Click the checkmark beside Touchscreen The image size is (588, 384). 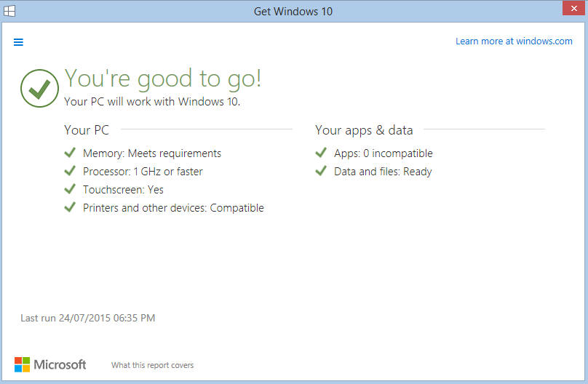tap(70, 189)
